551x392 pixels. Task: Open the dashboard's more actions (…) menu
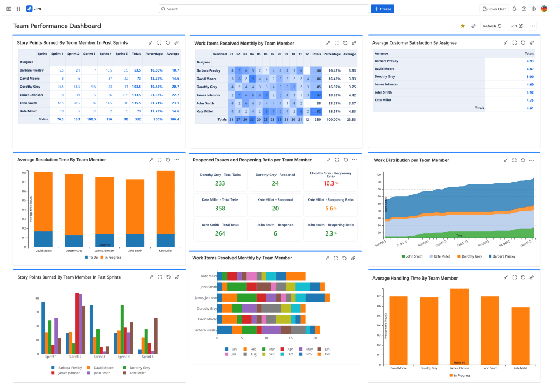(532, 26)
